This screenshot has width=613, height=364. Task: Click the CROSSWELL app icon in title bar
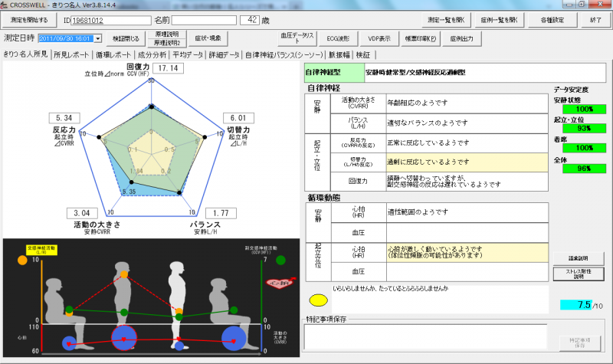[x=6, y=5]
